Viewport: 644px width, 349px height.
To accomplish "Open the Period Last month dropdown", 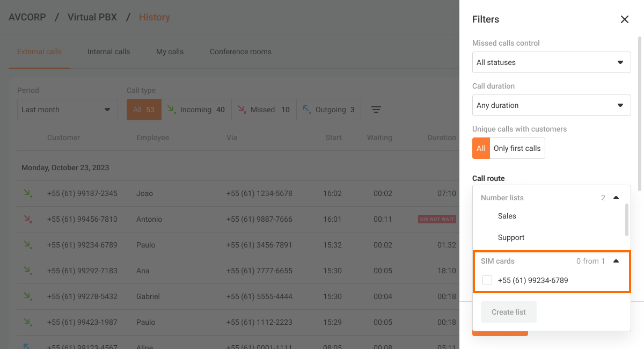I will [x=68, y=110].
